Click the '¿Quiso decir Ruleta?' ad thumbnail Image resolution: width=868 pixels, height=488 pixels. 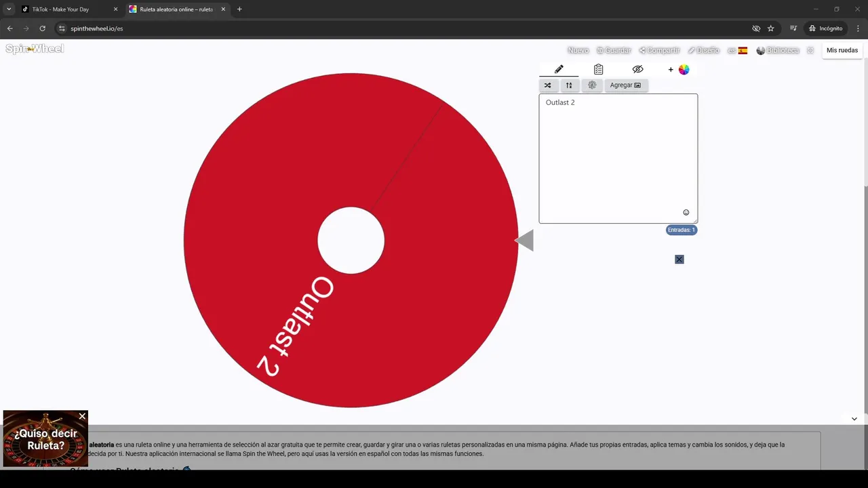(x=45, y=439)
